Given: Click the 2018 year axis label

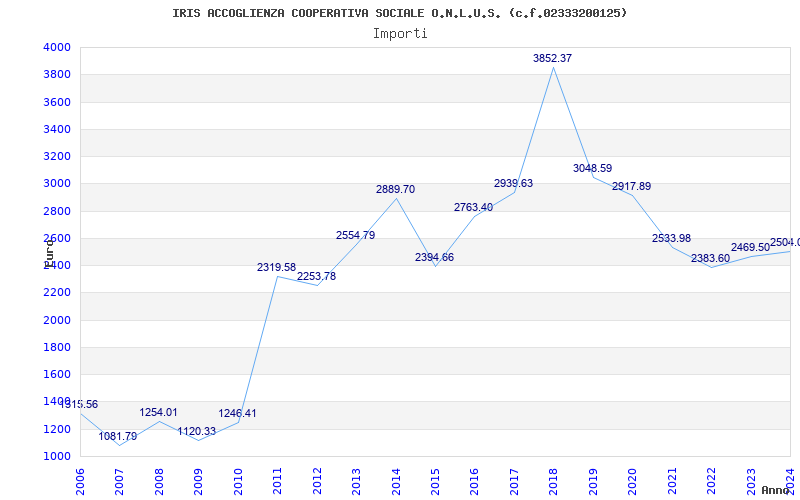Looking at the screenshot, I should pos(554,482).
